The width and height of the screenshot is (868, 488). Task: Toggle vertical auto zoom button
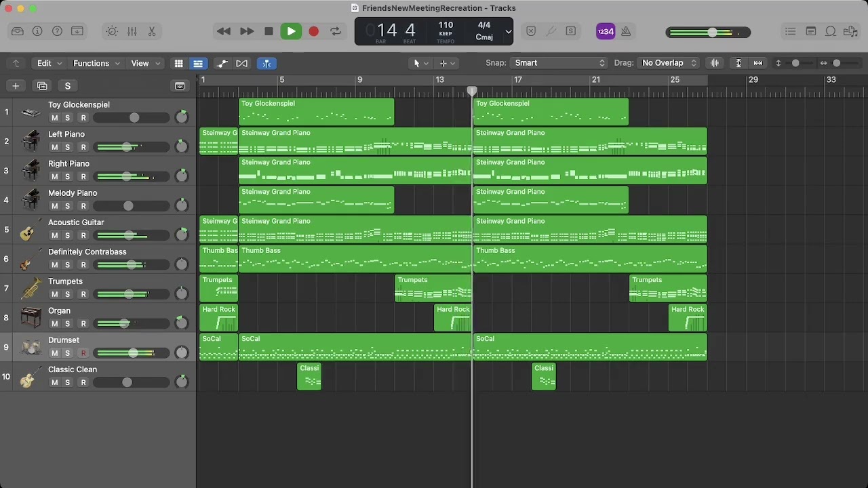pyautogui.click(x=738, y=63)
